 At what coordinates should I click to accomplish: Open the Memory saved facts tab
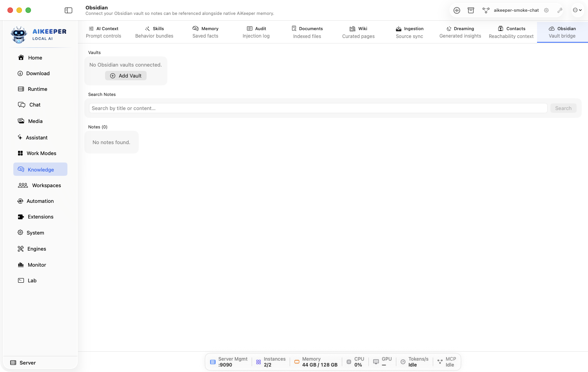[205, 32]
